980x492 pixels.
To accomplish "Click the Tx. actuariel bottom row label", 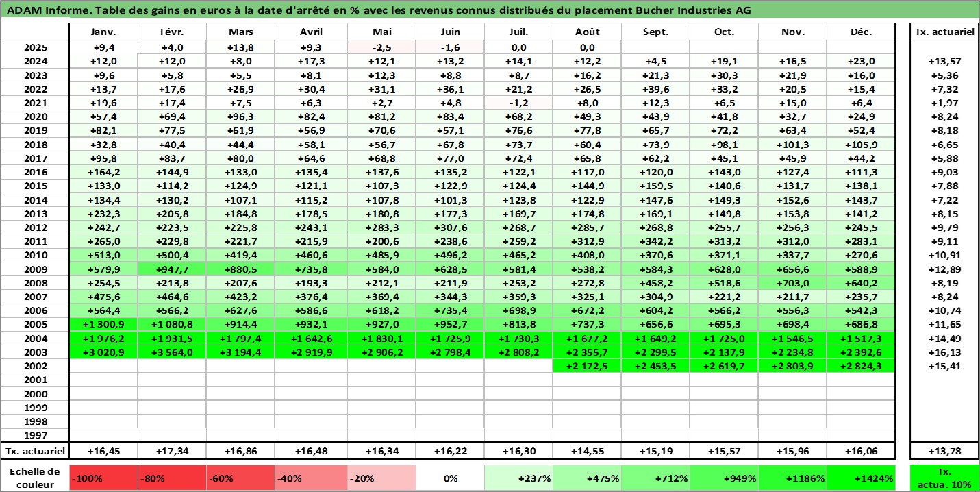I will click(35, 451).
